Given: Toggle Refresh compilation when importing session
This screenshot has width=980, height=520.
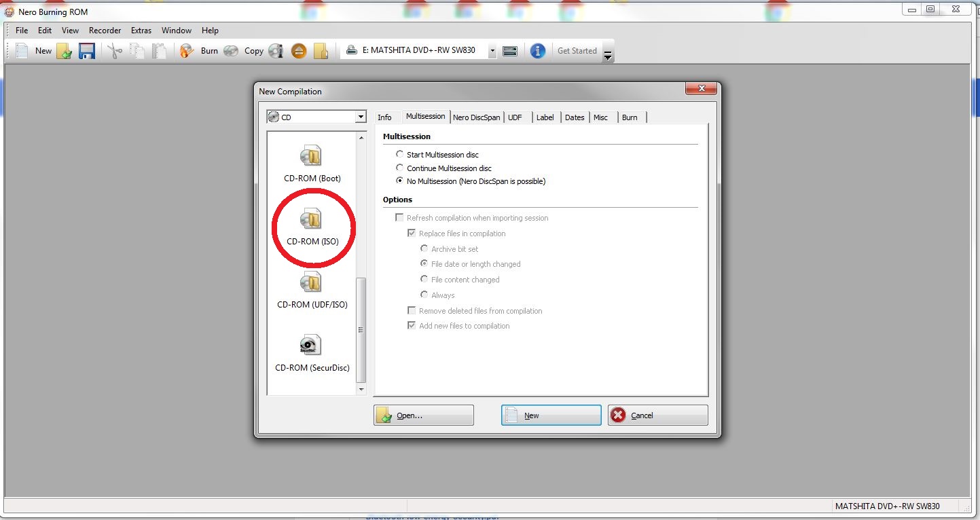Looking at the screenshot, I should tap(400, 218).
